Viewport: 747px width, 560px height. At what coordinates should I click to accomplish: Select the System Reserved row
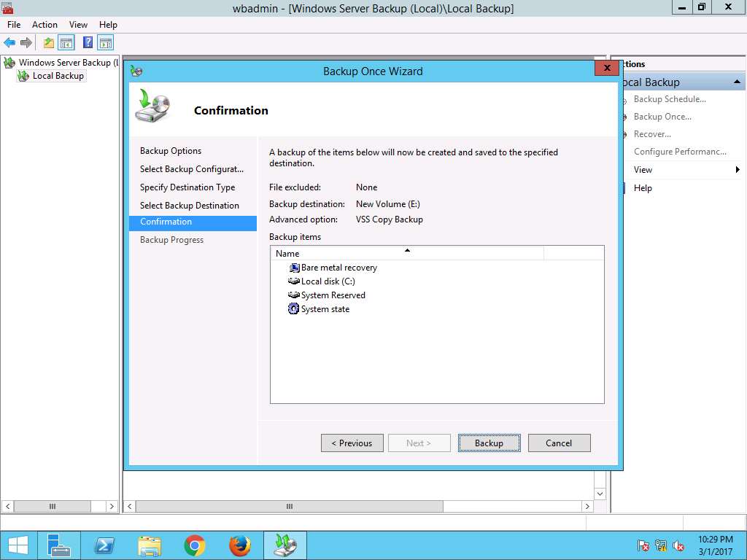(x=333, y=295)
